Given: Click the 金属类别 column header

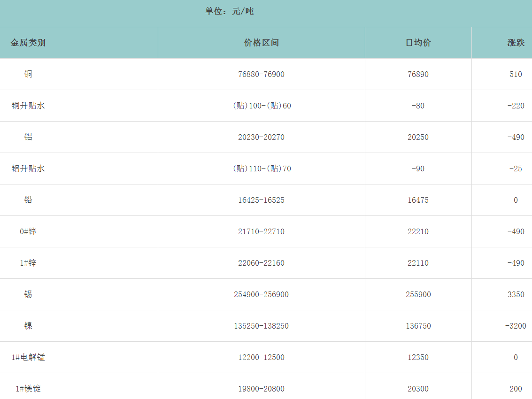Looking at the screenshot, I should coord(28,43).
